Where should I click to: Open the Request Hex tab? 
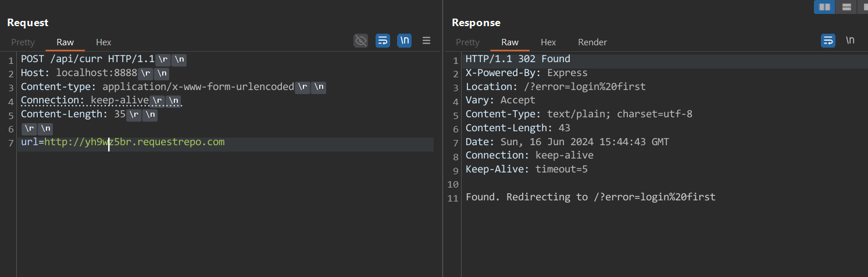(103, 42)
